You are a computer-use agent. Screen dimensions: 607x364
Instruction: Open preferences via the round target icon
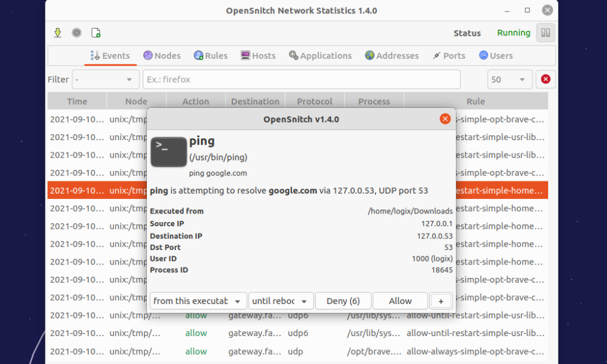click(x=76, y=33)
